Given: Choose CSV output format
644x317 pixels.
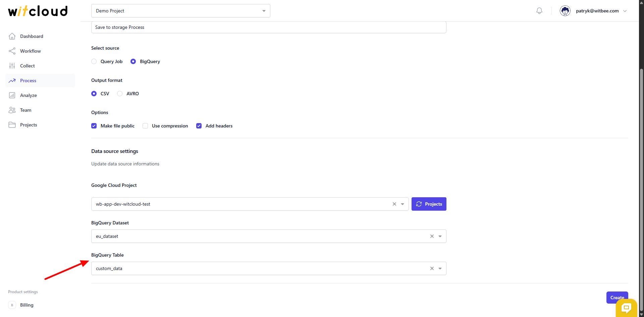Looking at the screenshot, I should click(x=94, y=94).
